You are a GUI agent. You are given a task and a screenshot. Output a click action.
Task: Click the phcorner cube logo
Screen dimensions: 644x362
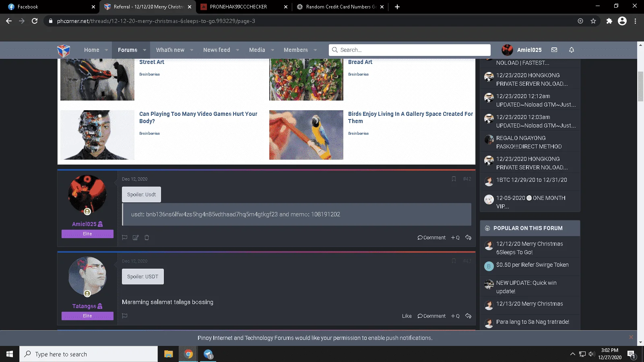(x=64, y=50)
